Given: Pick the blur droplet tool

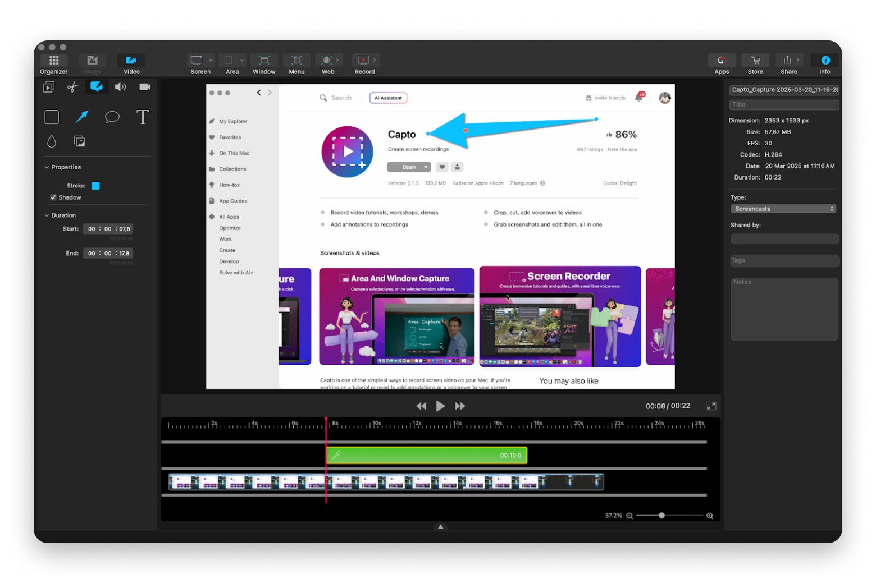Looking at the screenshot, I should 52,141.
